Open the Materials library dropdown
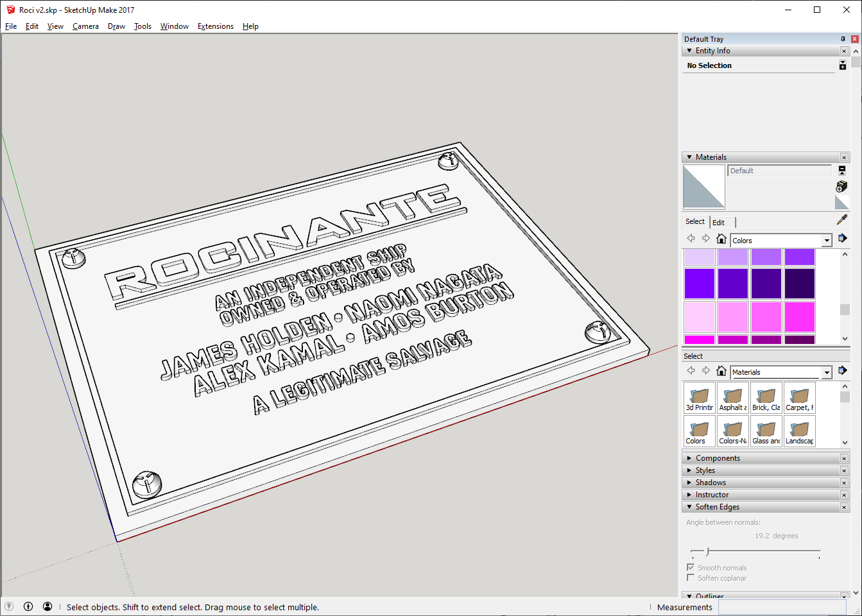 coord(827,372)
